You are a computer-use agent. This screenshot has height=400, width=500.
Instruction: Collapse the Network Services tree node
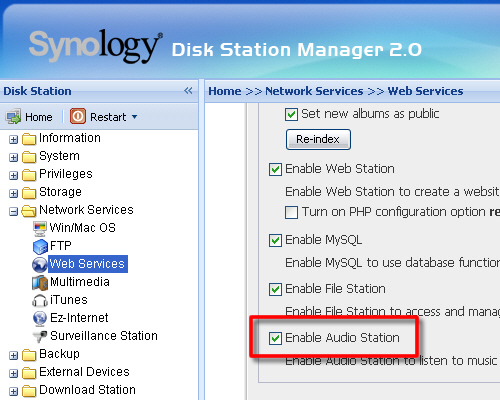pyautogui.click(x=13, y=211)
